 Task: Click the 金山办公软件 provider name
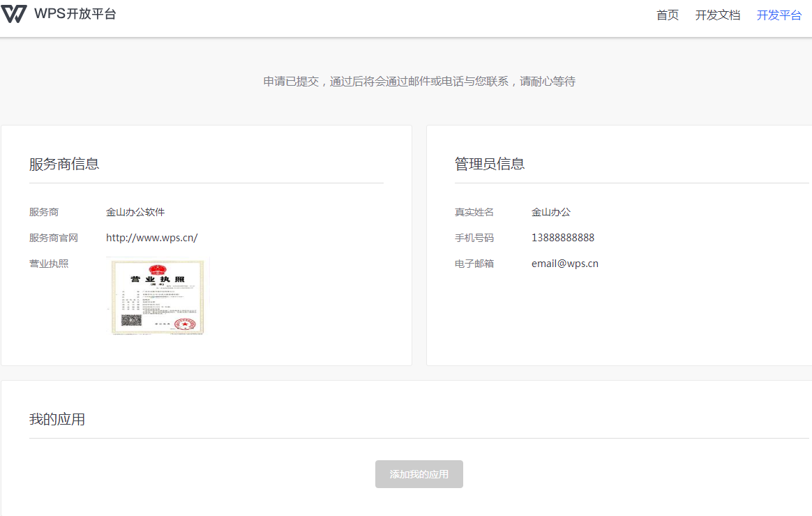tap(135, 212)
